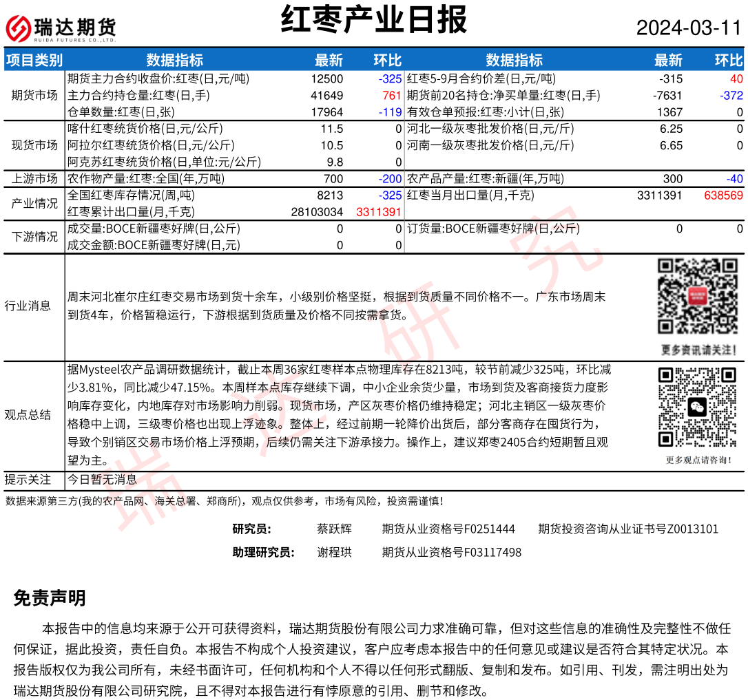The height and width of the screenshot is (700, 748).
Task: Click the 观点总结 section label
Action: (x=28, y=414)
